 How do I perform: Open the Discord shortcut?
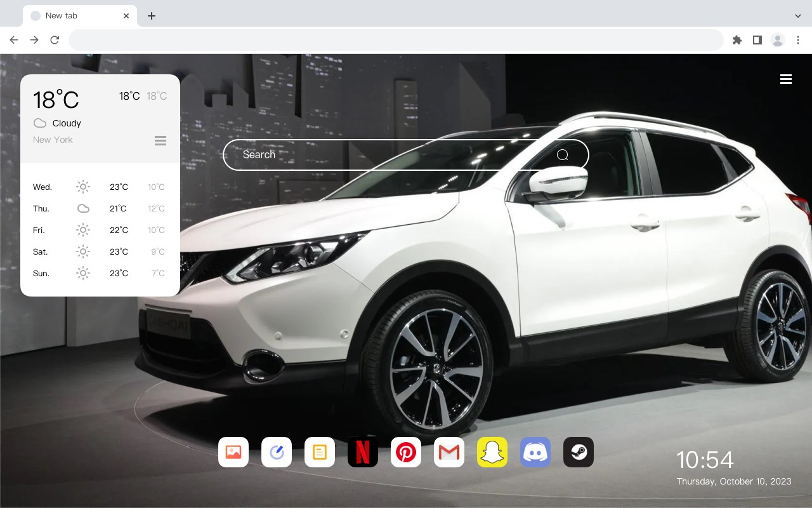click(x=535, y=452)
